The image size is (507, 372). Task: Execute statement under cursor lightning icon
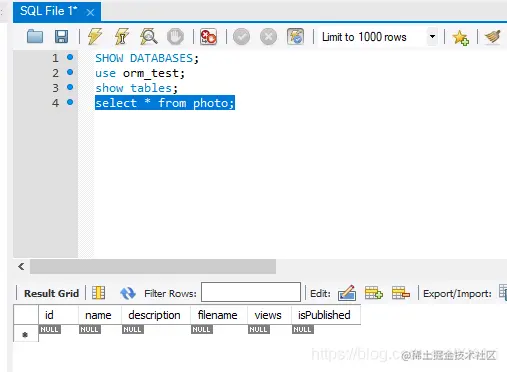click(122, 36)
